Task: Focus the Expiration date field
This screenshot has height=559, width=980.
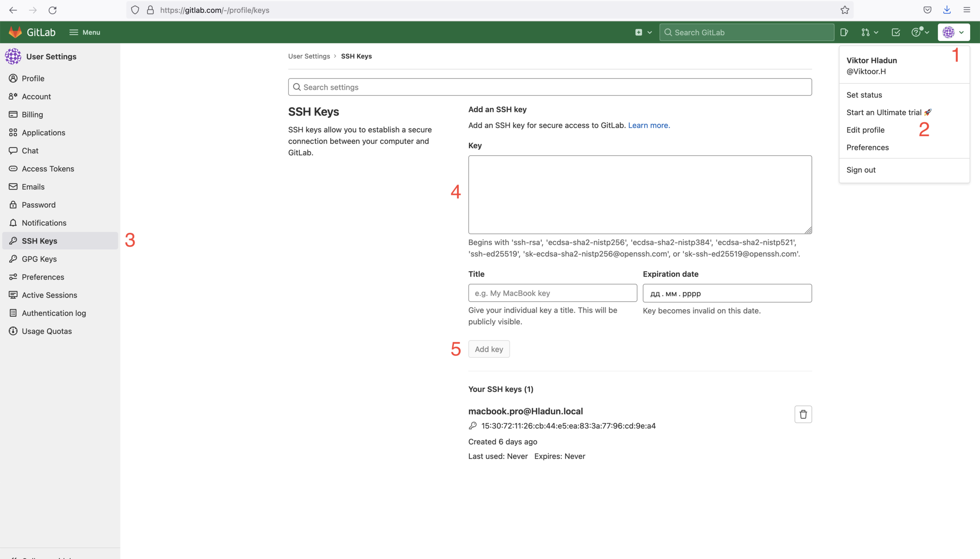Action: pos(727,293)
